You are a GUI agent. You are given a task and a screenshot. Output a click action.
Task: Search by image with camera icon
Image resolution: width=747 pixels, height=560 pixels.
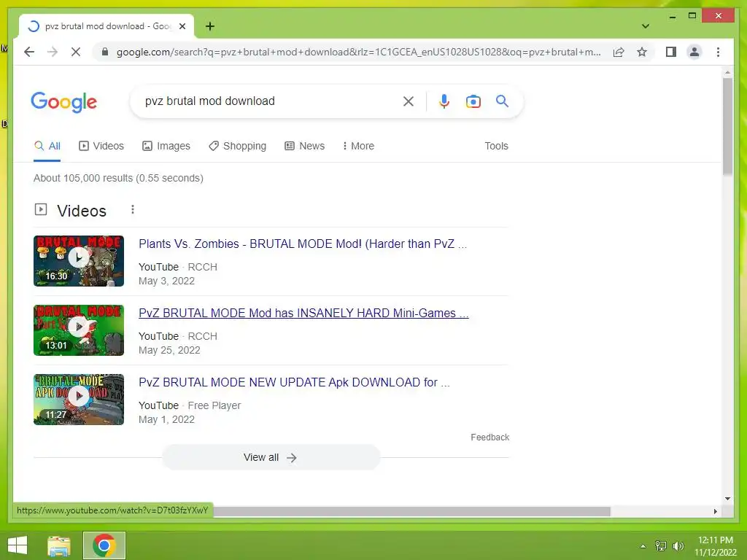pyautogui.click(x=473, y=101)
